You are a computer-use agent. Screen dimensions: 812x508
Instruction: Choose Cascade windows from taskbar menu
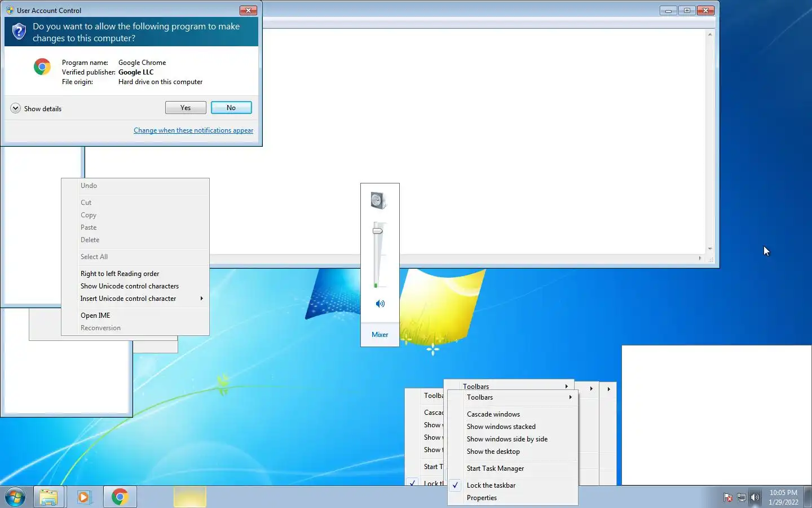[513, 414]
